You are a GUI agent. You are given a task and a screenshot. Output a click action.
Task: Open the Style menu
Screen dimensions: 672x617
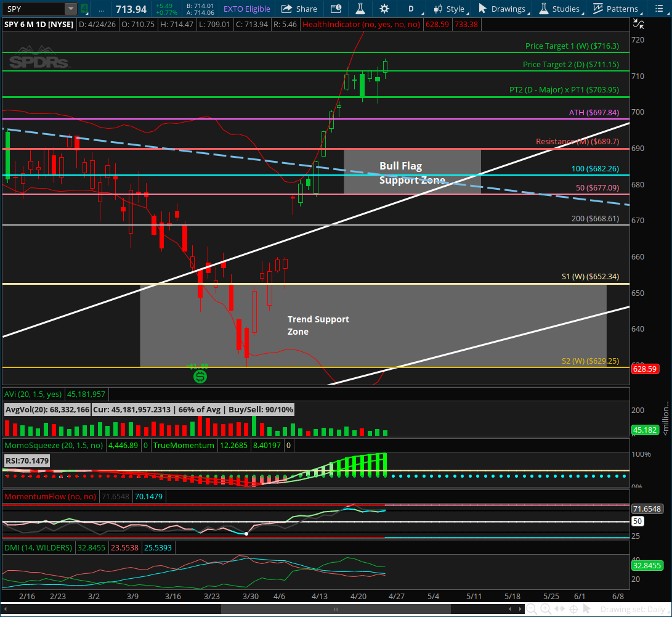click(450, 9)
